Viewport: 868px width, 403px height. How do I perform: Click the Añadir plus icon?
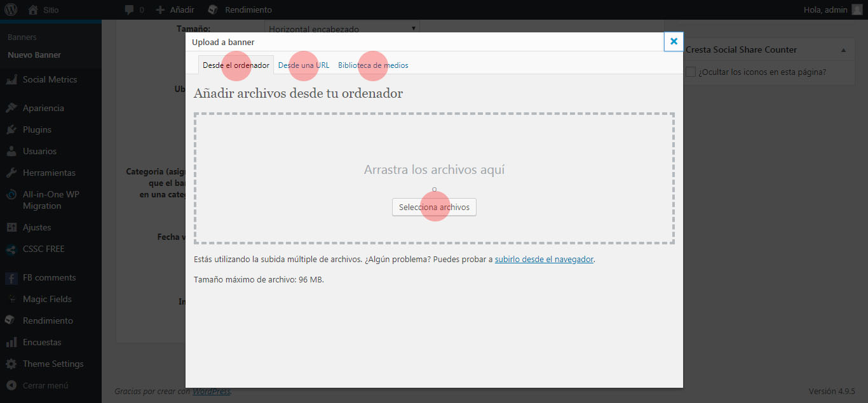click(x=160, y=10)
